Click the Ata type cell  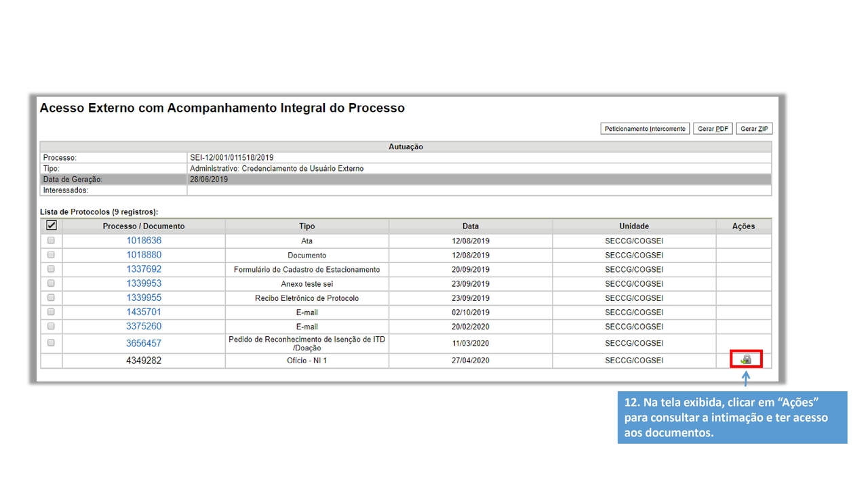click(307, 241)
